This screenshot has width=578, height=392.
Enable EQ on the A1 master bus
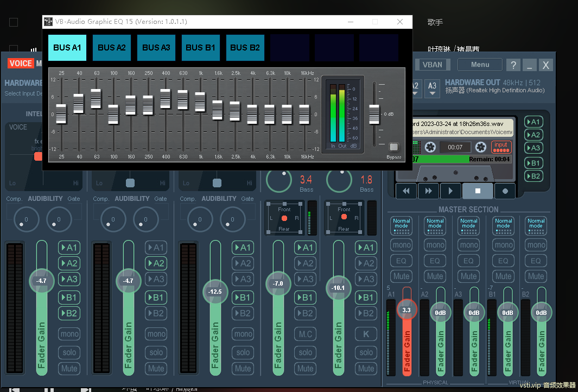pos(402,261)
